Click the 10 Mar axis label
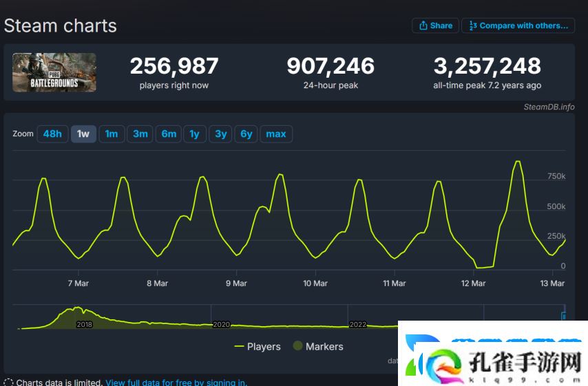588x386 pixels. click(315, 283)
